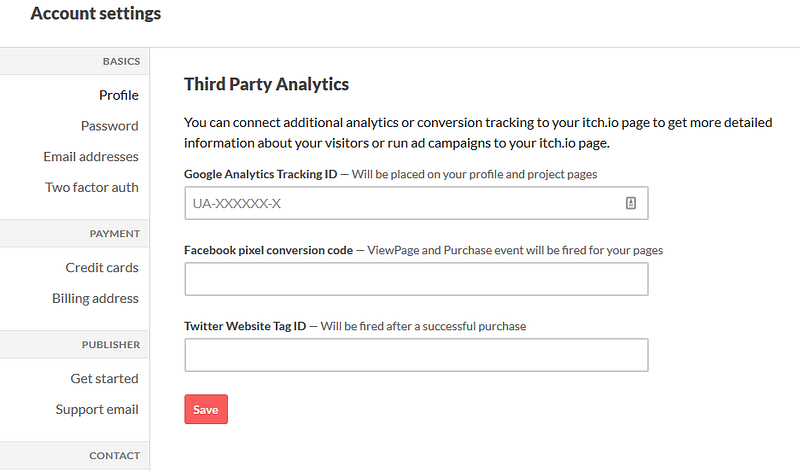Image resolution: width=800 pixels, height=471 pixels.
Task: Open the Credit cards page
Action: [102, 268]
